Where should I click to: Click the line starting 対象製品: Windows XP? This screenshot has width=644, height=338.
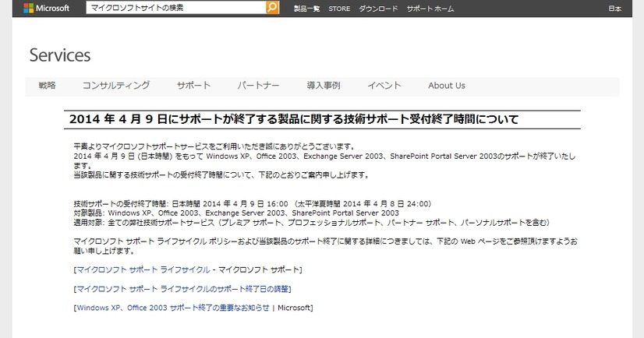tap(236, 213)
